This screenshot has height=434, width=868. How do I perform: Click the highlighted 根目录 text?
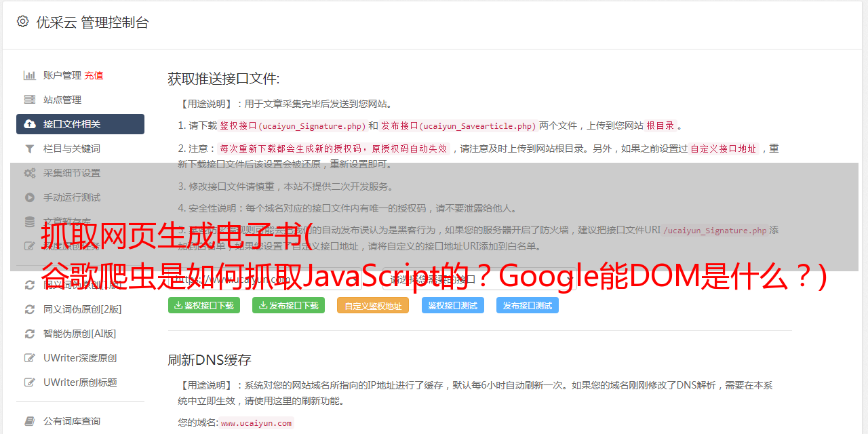coord(660,125)
